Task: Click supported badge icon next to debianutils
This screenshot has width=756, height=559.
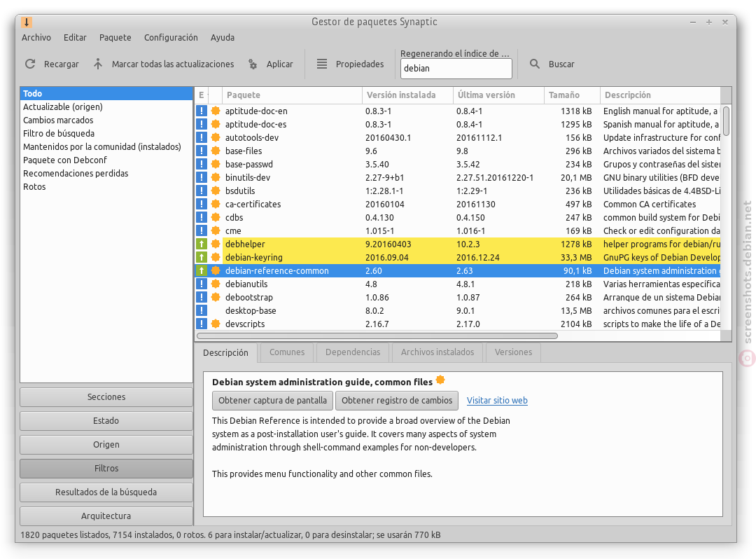Action: (x=216, y=284)
